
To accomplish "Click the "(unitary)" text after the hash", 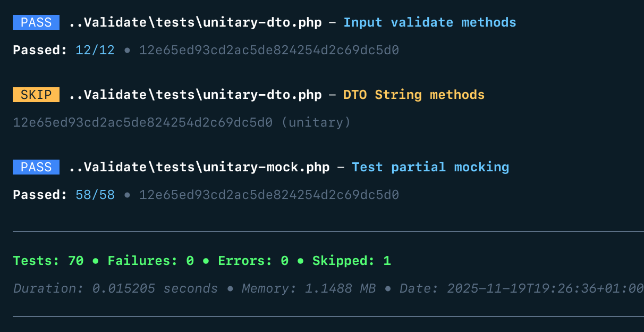I will tap(316, 122).
